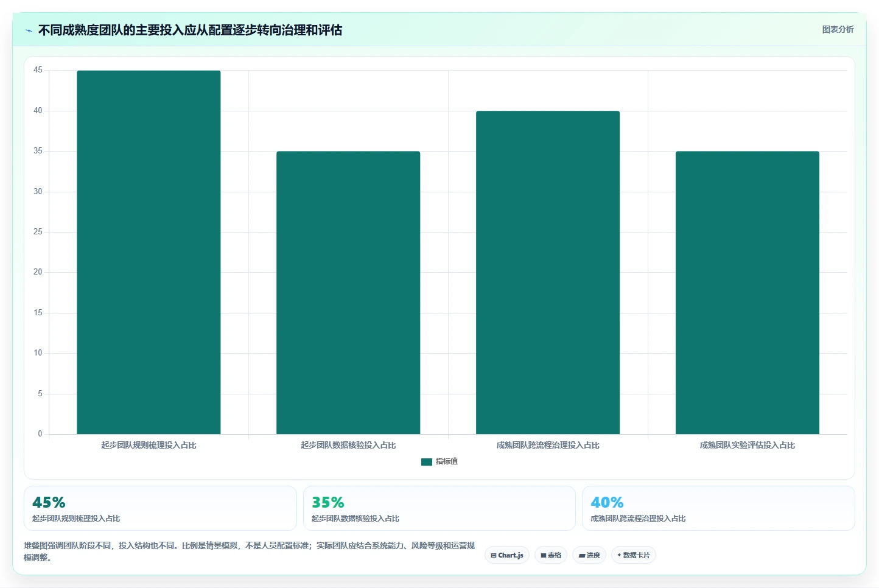This screenshot has width=879, height=588.
Task: Click the y-axis value 0
Action: point(40,433)
